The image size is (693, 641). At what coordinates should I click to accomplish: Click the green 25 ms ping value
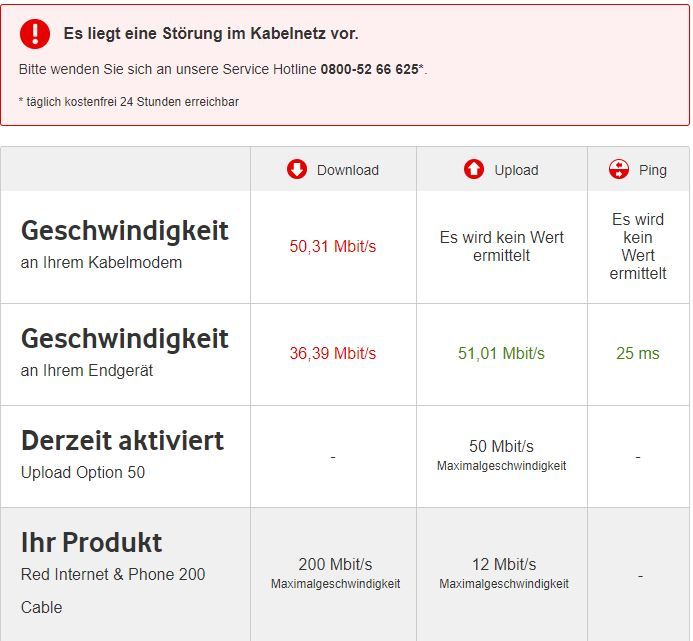click(x=638, y=354)
